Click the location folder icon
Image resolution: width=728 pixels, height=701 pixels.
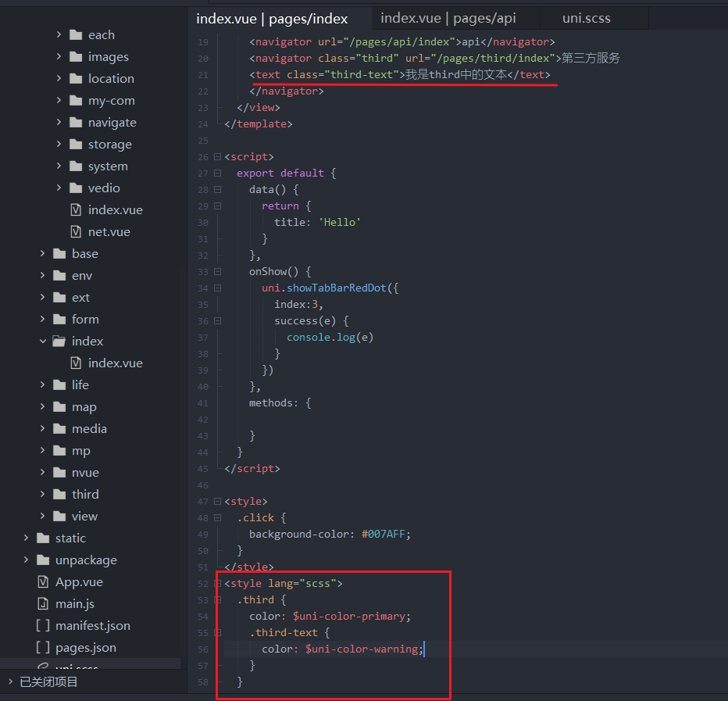[76, 78]
